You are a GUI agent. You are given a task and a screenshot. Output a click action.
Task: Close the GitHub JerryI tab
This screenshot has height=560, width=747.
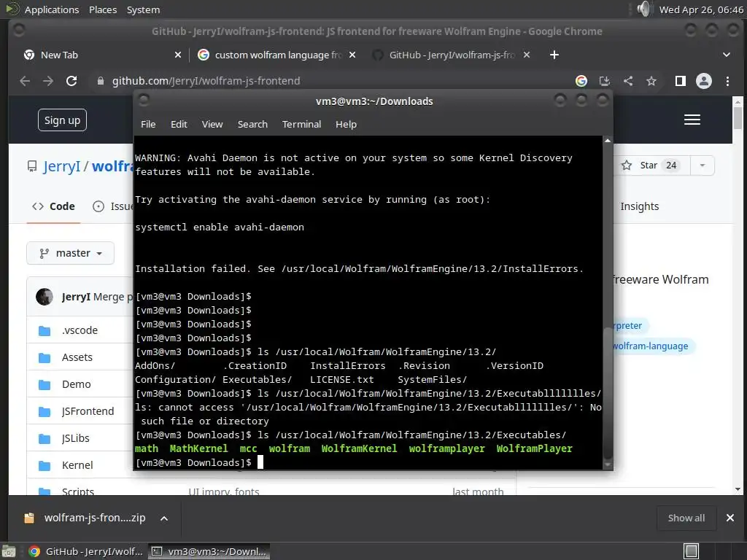(x=527, y=55)
